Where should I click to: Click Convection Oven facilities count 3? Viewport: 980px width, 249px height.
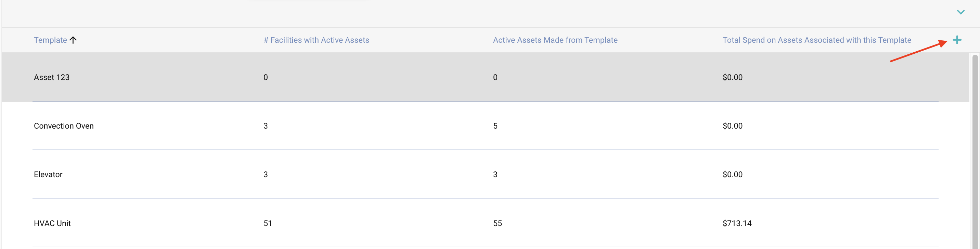tap(266, 126)
